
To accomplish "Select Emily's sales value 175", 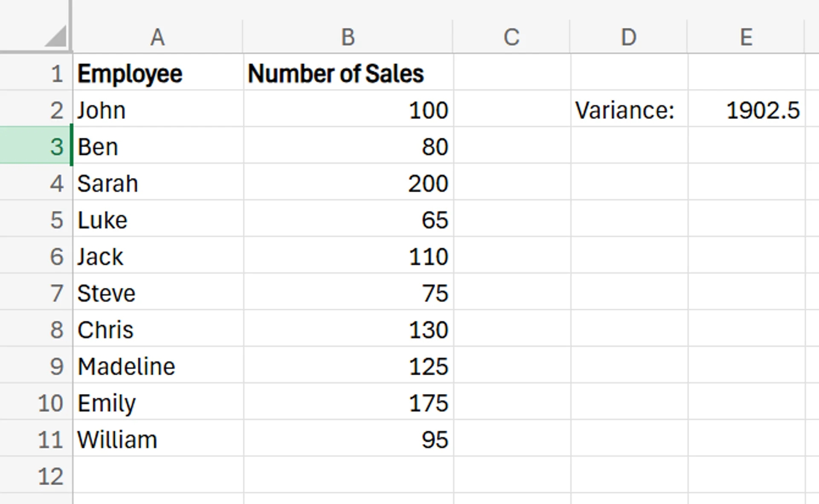I will point(348,402).
